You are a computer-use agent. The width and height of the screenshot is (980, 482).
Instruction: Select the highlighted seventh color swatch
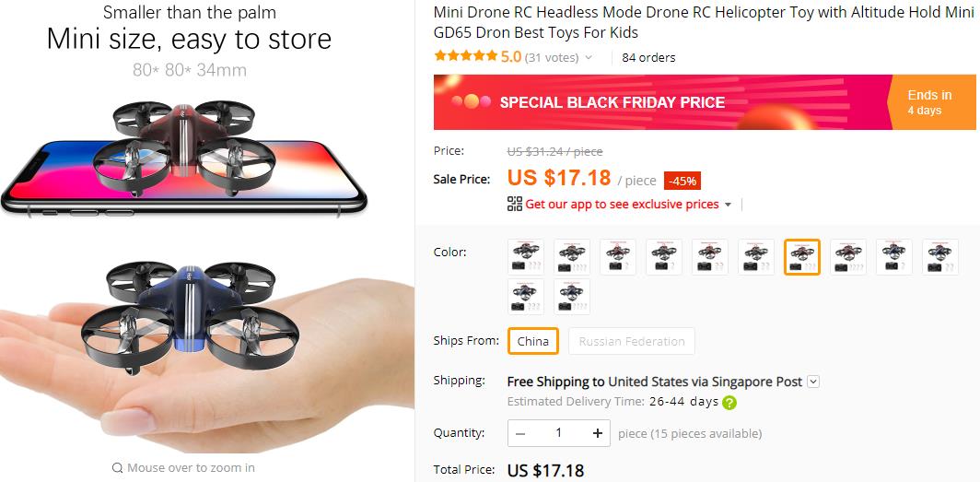coord(802,257)
